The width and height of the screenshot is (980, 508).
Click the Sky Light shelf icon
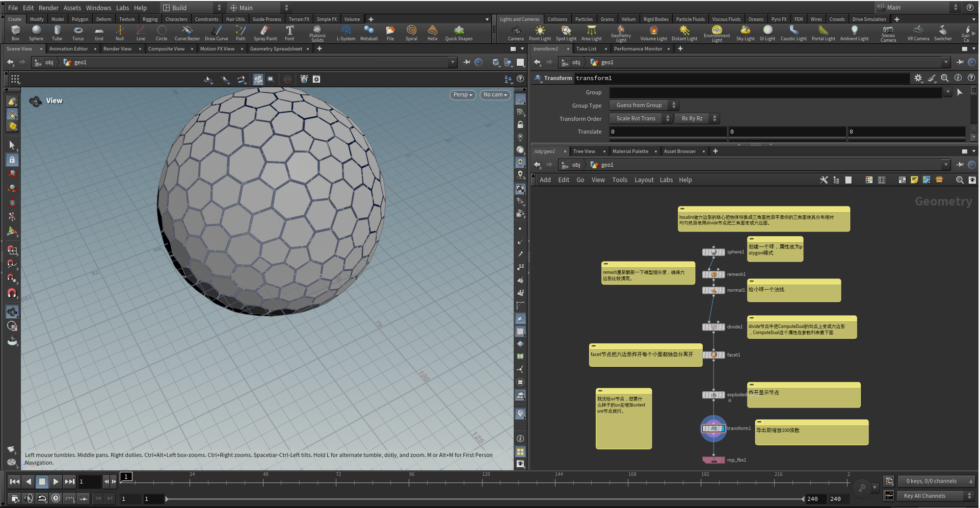pyautogui.click(x=745, y=33)
